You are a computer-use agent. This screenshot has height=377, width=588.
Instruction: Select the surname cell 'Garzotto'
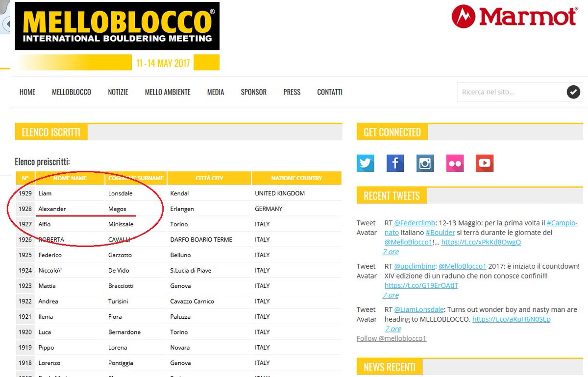click(120, 255)
